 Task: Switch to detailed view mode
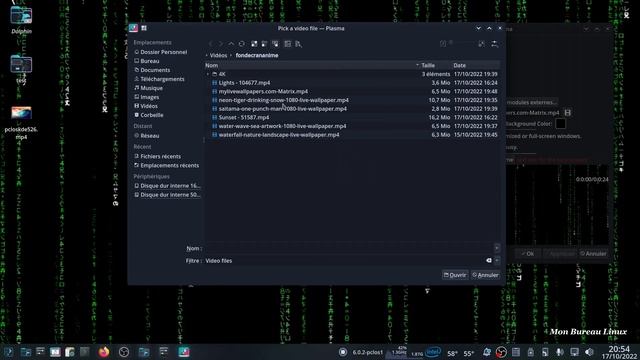coord(276,44)
